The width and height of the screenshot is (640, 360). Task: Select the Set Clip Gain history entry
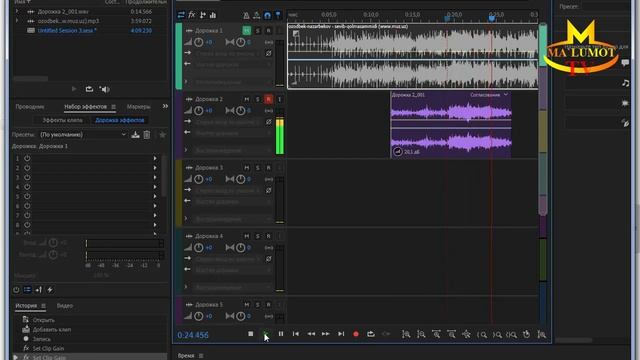point(48,348)
